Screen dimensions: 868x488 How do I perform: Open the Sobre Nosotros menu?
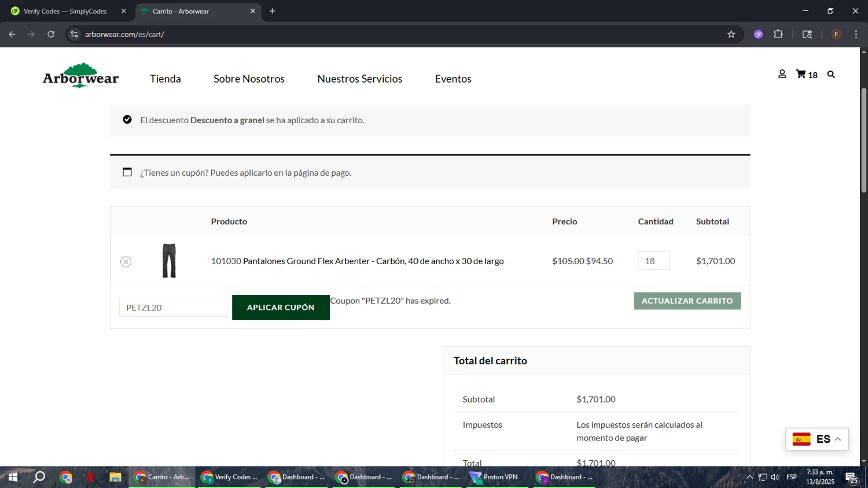(x=249, y=79)
